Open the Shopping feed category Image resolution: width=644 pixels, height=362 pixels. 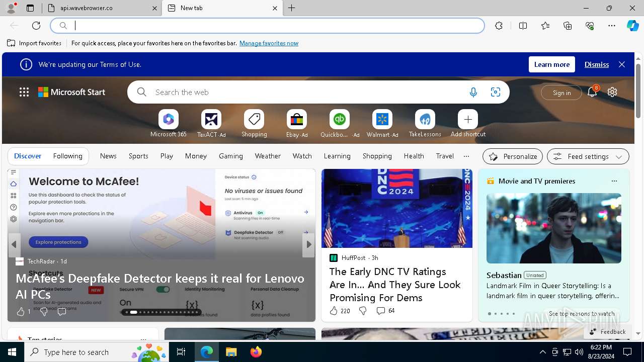pyautogui.click(x=377, y=156)
